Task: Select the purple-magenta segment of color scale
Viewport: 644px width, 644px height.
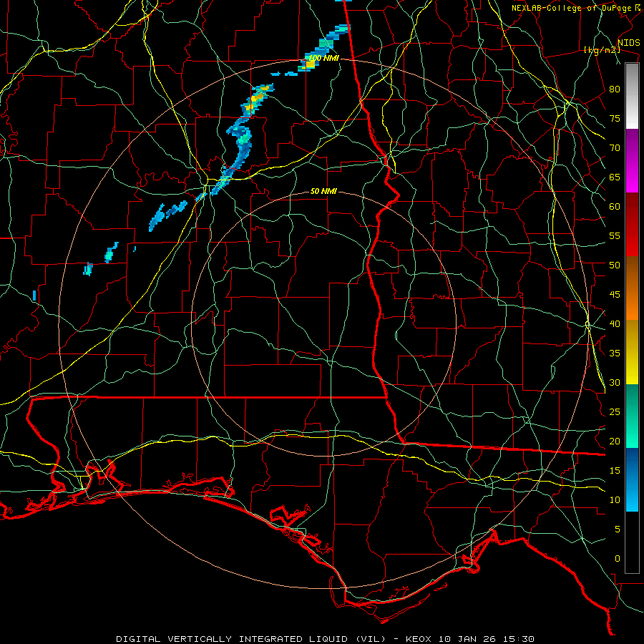Action: coord(633,161)
